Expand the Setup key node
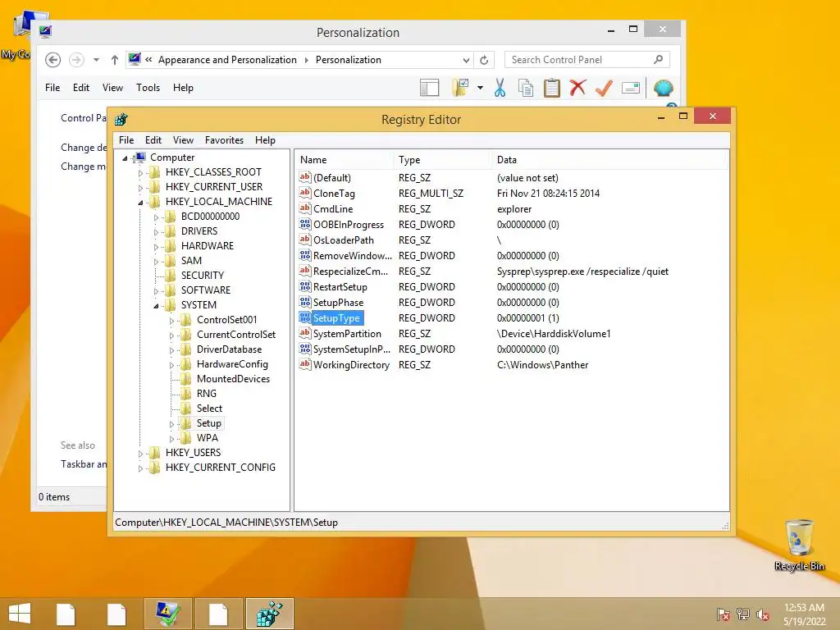840x630 pixels. [x=171, y=424]
